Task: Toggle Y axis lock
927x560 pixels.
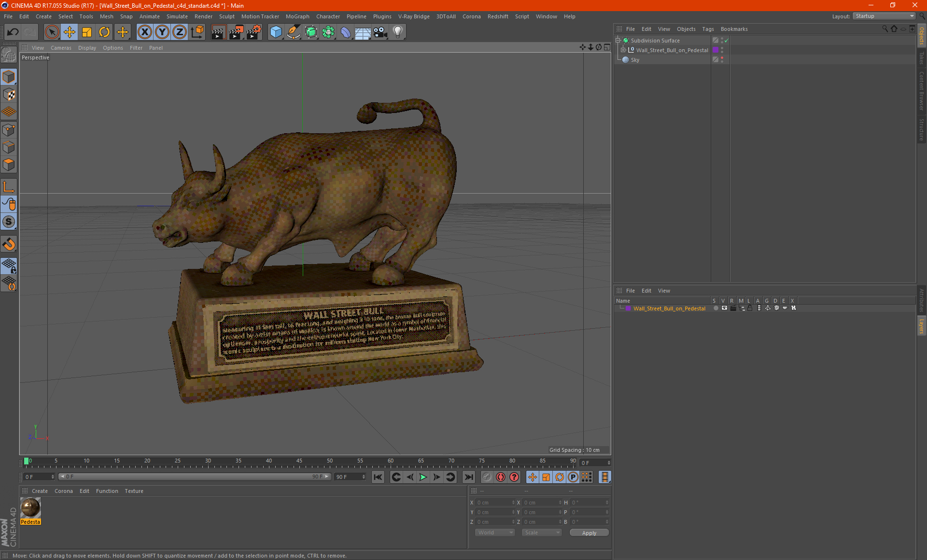Action: point(162,32)
